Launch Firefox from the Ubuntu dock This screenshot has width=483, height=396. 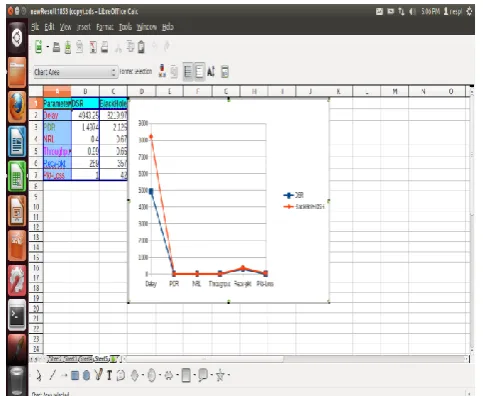coord(17,107)
